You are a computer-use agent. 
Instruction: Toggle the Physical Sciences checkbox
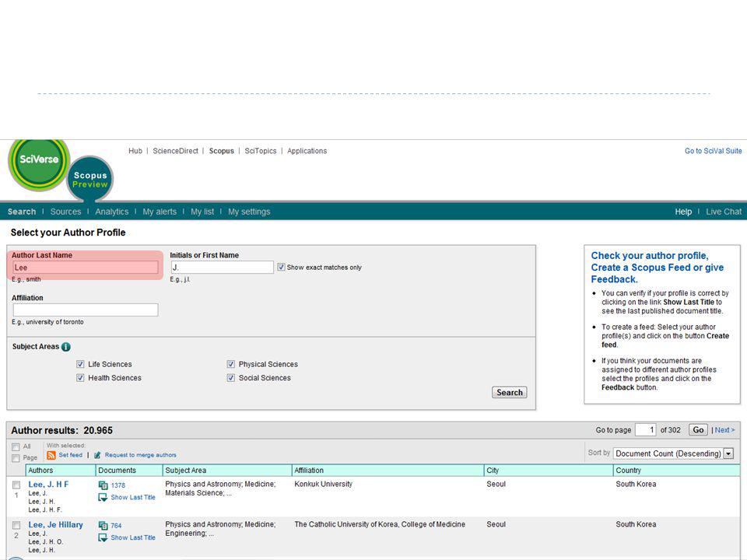point(230,364)
